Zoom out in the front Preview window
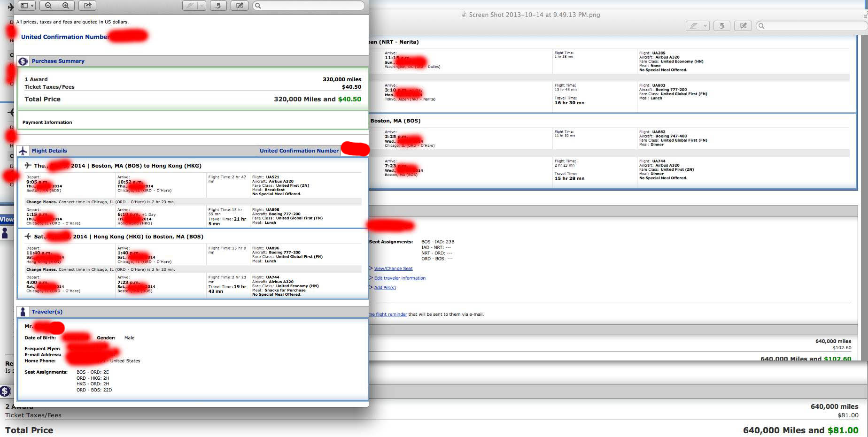The height and width of the screenshot is (437, 868). (48, 6)
